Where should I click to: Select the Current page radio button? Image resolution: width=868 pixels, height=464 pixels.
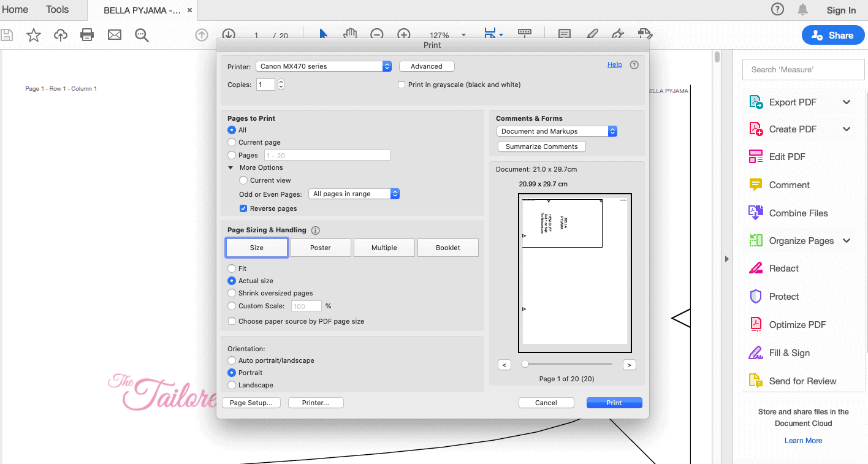coord(232,142)
